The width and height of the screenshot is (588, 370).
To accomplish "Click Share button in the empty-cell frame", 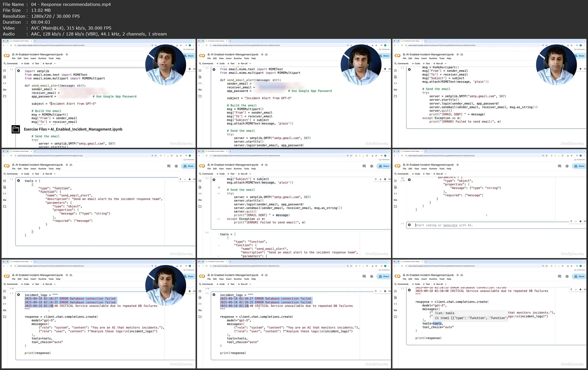I will (x=579, y=166).
